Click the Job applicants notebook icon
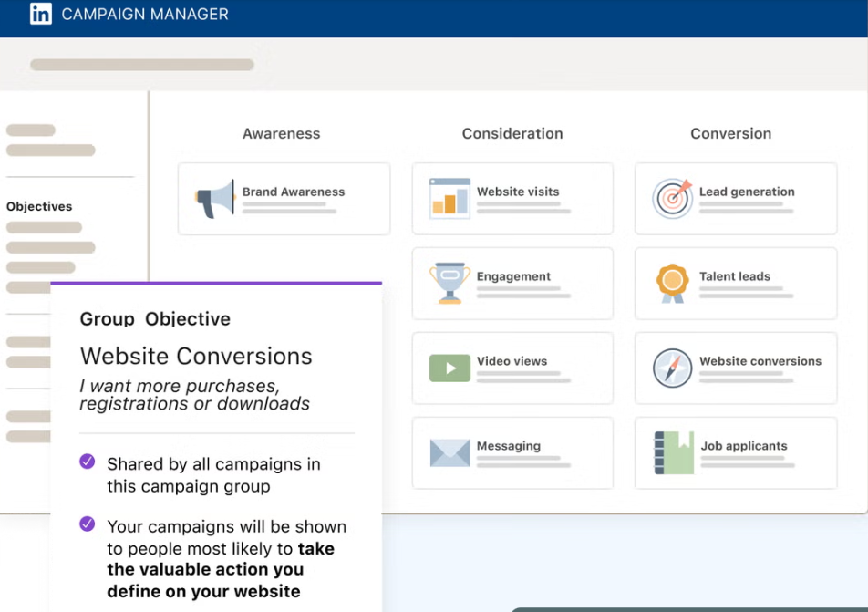This screenshot has height=612, width=868. click(674, 452)
